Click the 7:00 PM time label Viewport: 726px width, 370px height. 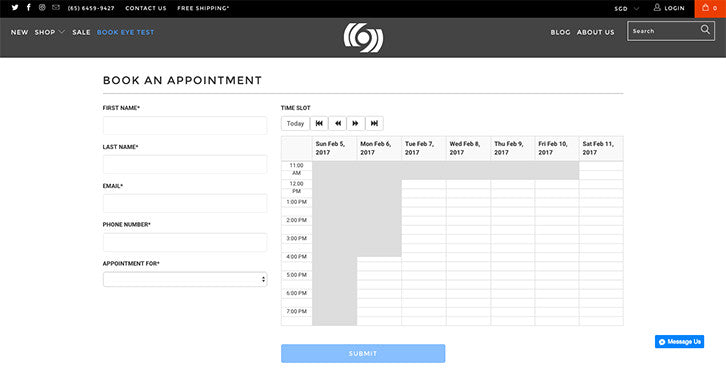296,312
